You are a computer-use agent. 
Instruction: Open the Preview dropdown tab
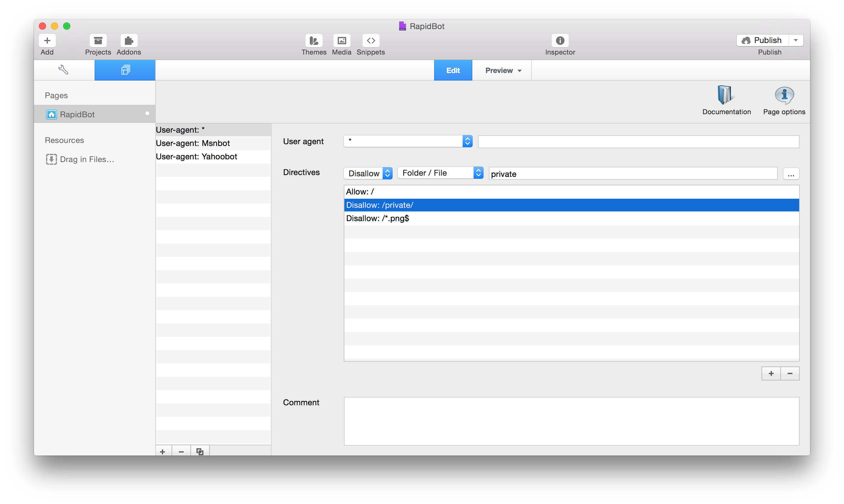(x=502, y=70)
